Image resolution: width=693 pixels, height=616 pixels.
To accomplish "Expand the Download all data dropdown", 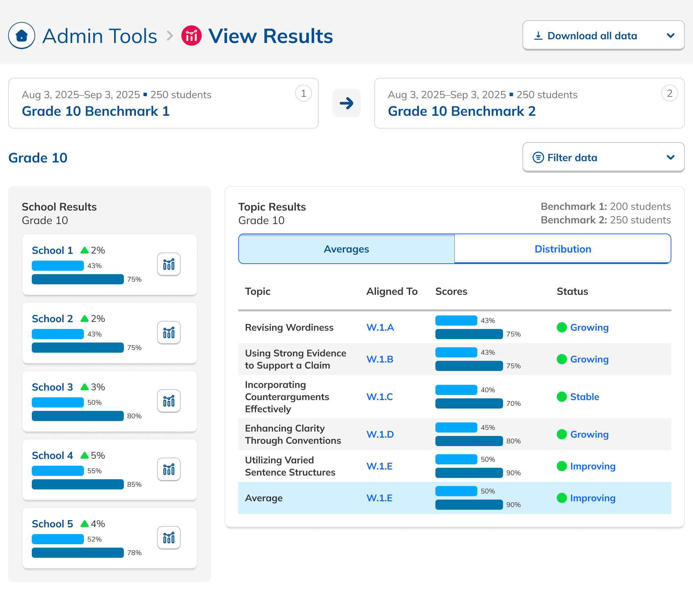I will click(603, 36).
